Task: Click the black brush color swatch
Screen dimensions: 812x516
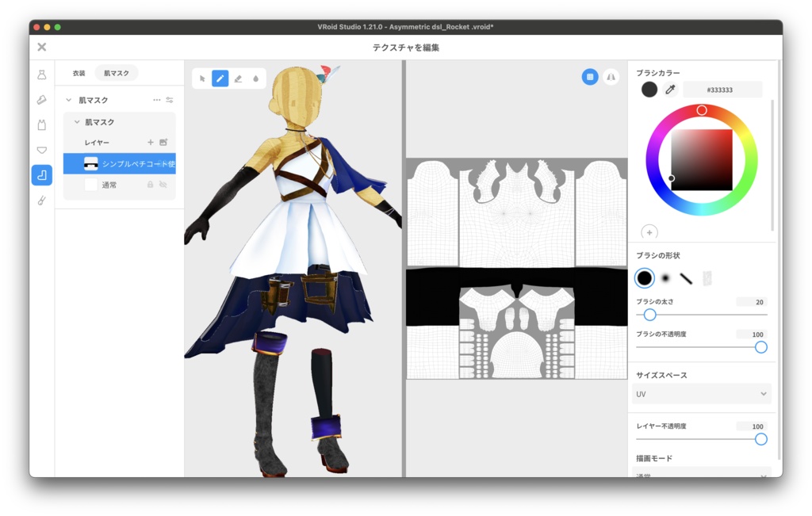Action: click(x=649, y=89)
